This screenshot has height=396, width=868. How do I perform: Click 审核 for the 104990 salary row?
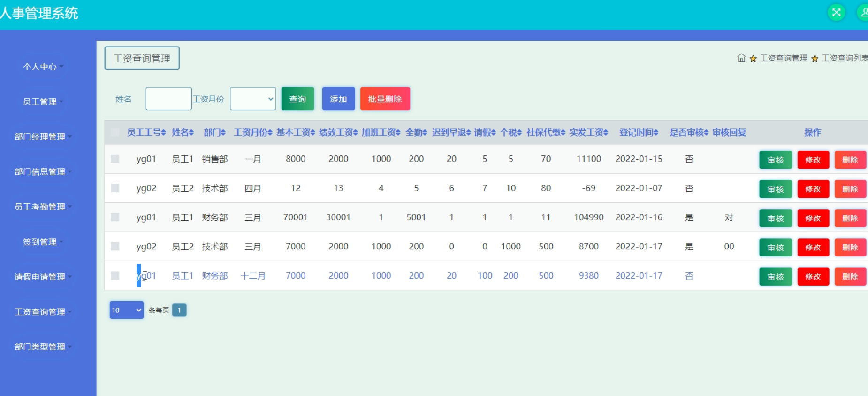click(776, 218)
